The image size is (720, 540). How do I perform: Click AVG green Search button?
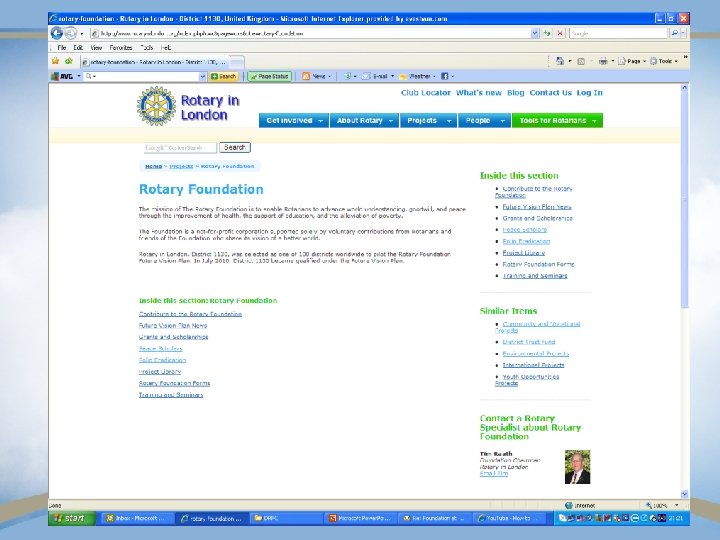click(x=224, y=76)
